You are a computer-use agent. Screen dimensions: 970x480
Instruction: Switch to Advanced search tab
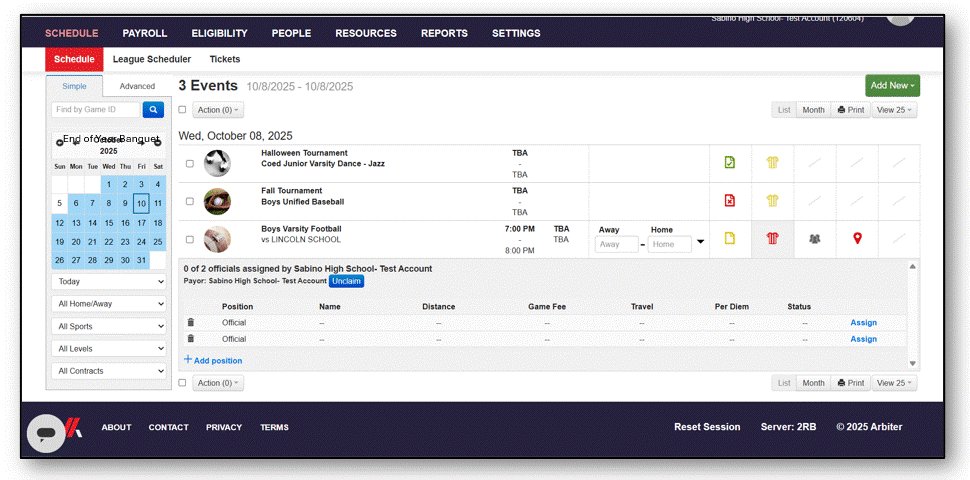137,86
